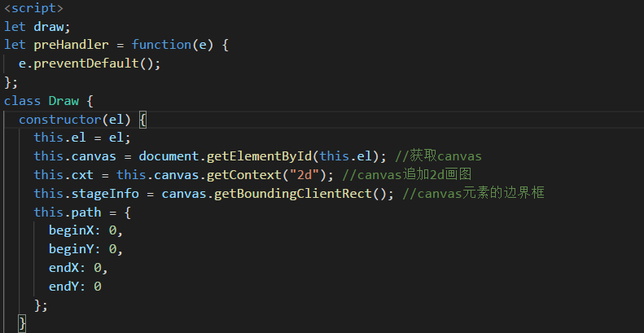The width and height of the screenshot is (644, 333).
Task: Click the 'endX: 0,' line
Action: (x=78, y=268)
